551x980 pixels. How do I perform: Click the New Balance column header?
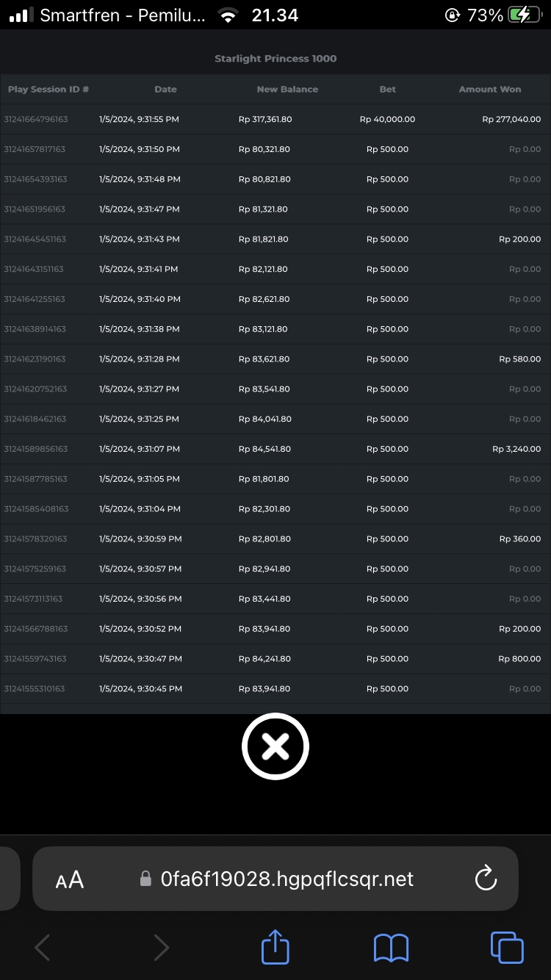tap(287, 90)
